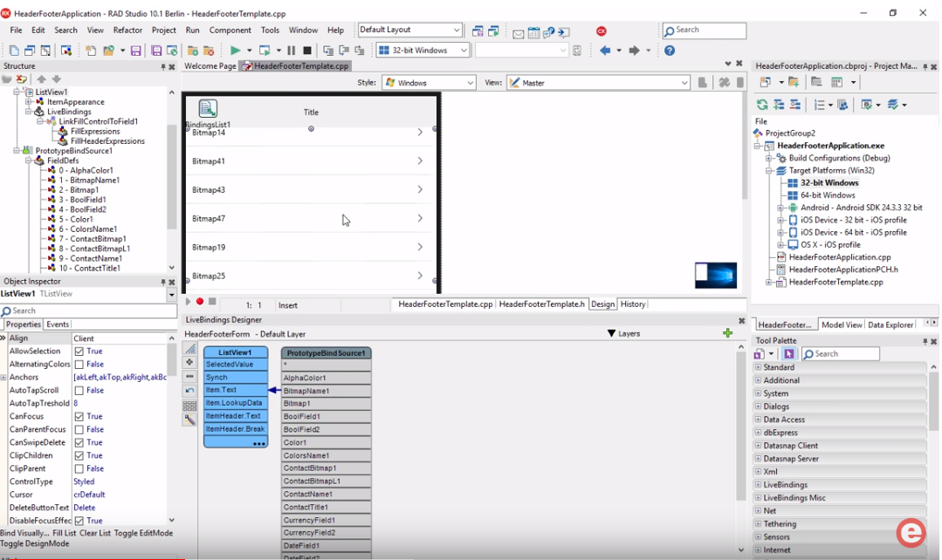Image resolution: width=942 pixels, height=560 pixels.
Task: Click the Save file floppy icon
Action: [136, 51]
